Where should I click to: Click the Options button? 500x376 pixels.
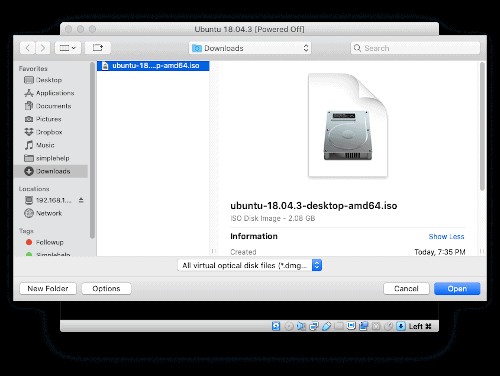tap(106, 289)
